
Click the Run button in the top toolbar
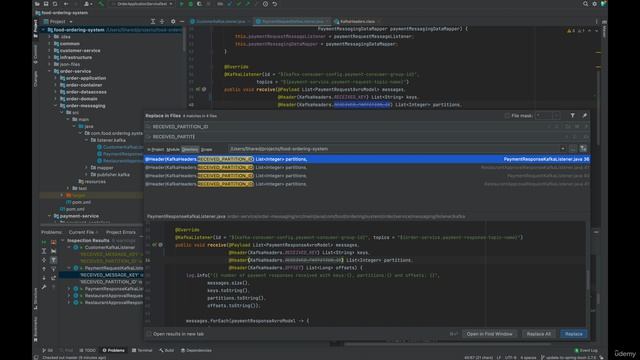point(182,4)
